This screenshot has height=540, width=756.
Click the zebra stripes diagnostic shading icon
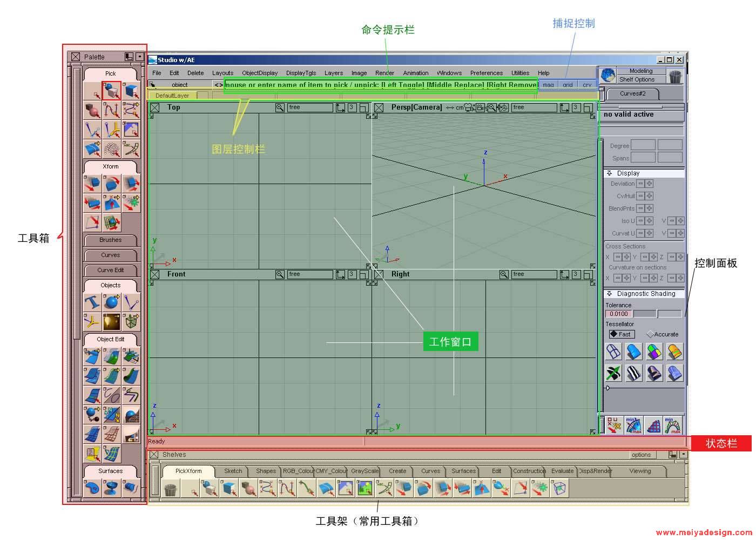click(x=634, y=373)
